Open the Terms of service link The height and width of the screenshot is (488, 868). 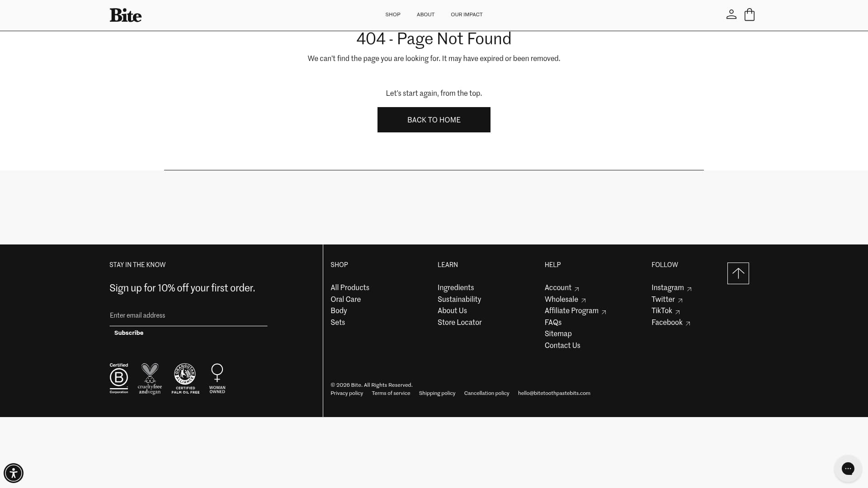(391, 394)
